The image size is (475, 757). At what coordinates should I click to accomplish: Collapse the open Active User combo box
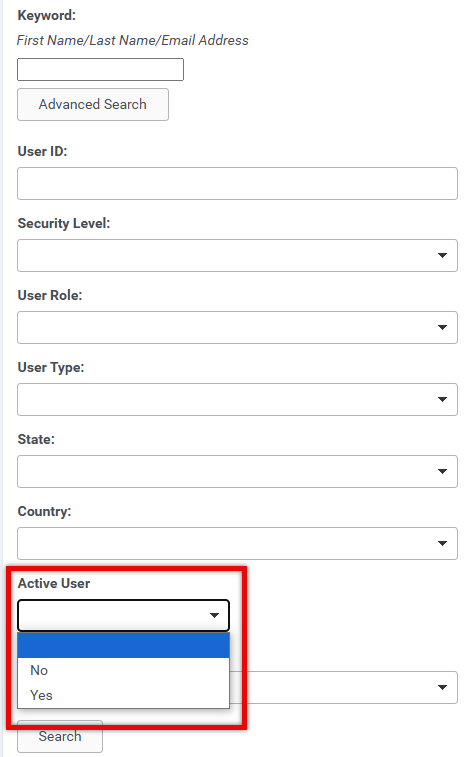coord(124,615)
